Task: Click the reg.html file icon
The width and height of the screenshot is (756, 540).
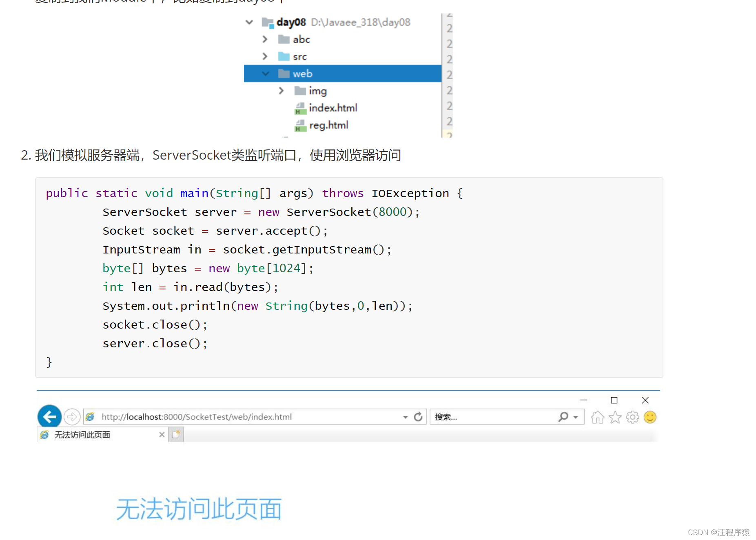Action: point(300,125)
